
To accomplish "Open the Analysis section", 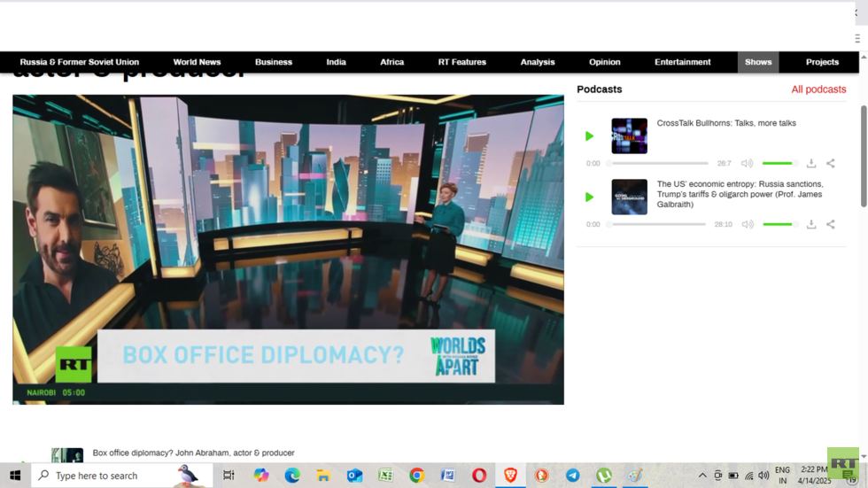I will pyautogui.click(x=538, y=62).
